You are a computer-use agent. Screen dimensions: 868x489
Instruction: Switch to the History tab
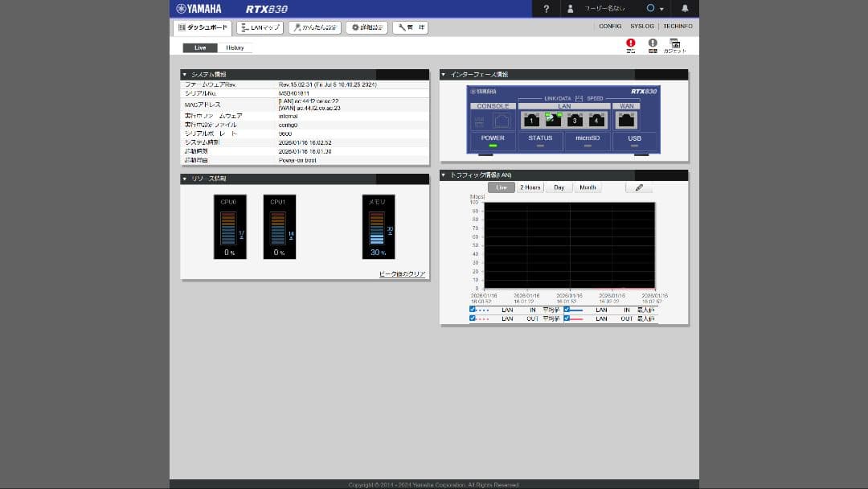(x=235, y=47)
